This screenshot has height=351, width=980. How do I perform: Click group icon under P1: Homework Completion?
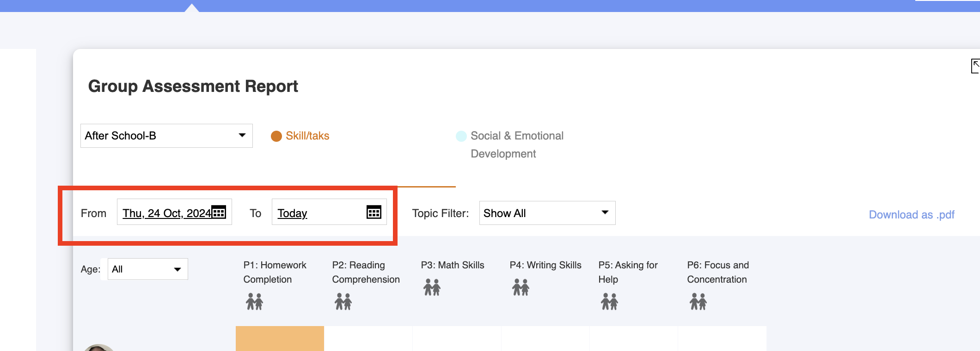click(x=254, y=302)
